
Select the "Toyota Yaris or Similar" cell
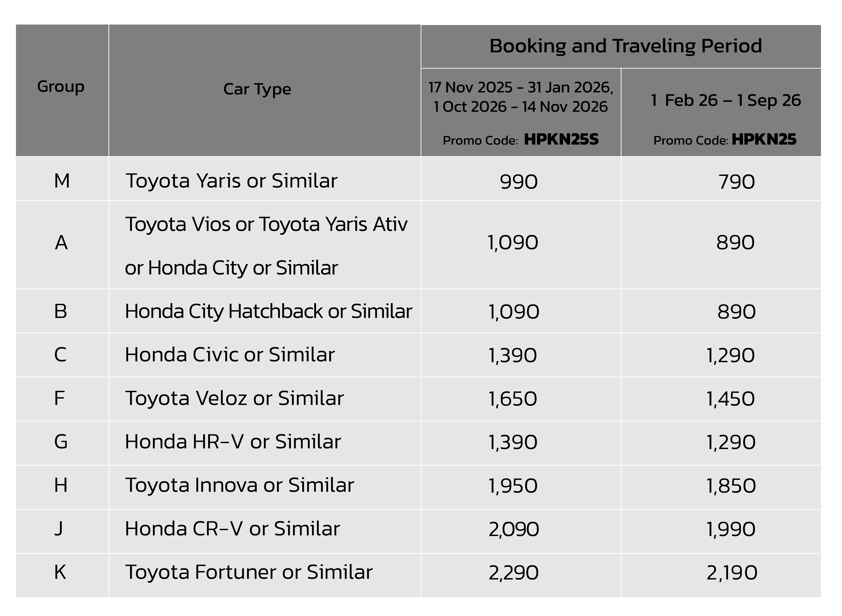pyautogui.click(x=231, y=181)
